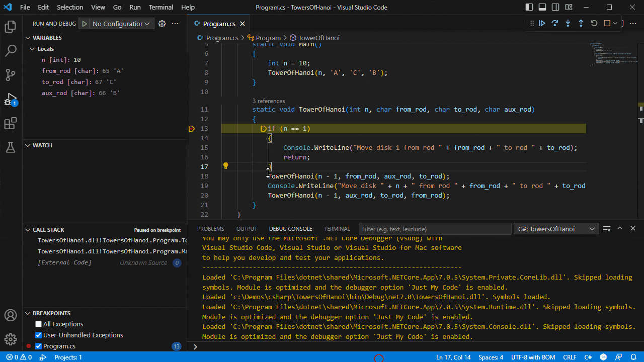Click Ln 17, Col 14 in status bar
Image resolution: width=644 pixels, height=362 pixels.
453,357
